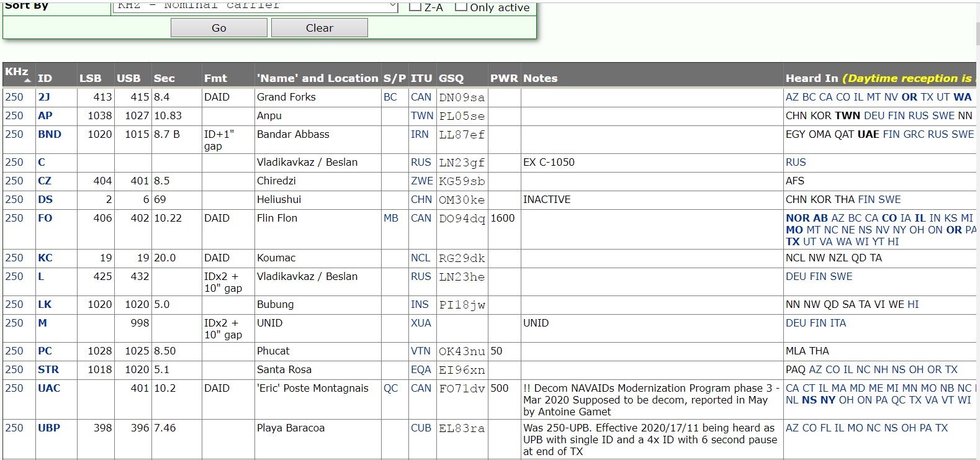Open beacon ID link 2J
This screenshot has width=980, height=460.
coord(43,97)
